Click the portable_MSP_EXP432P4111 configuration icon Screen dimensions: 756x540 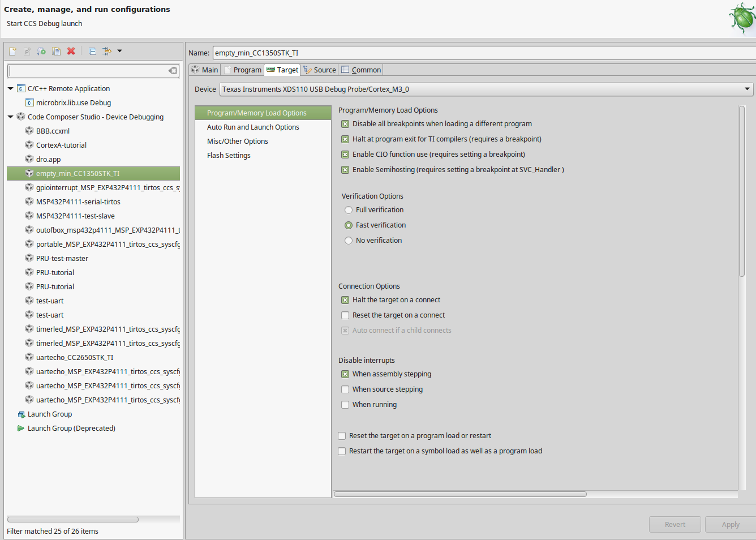[x=29, y=244]
